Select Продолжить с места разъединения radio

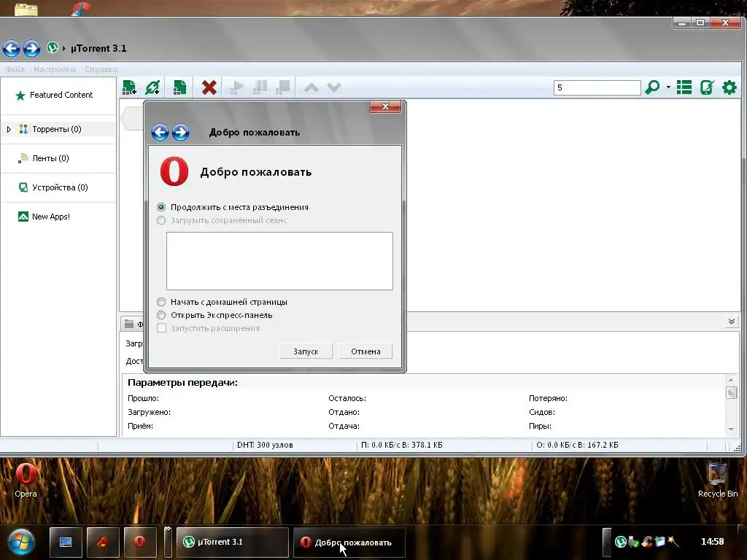click(x=161, y=207)
